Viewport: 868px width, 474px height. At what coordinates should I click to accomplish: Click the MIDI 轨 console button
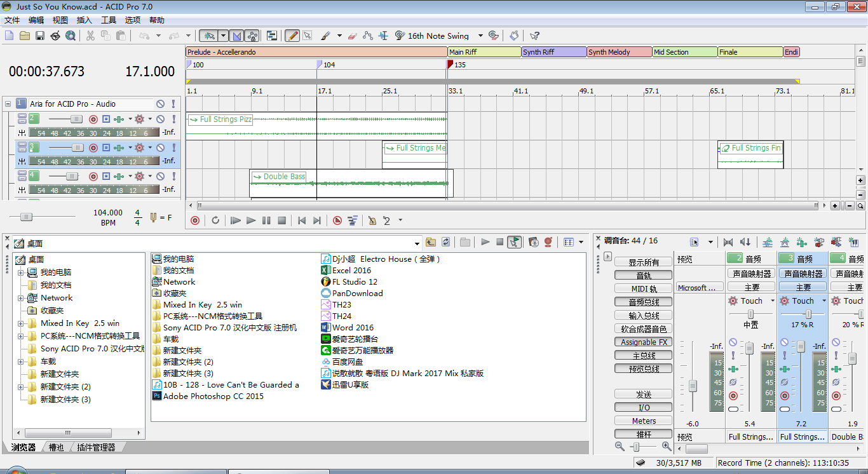[644, 288]
